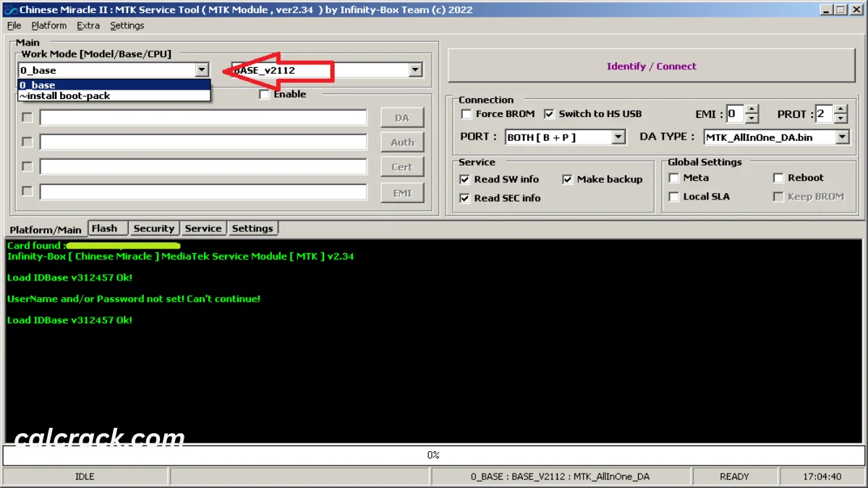Uncheck Read SW info

tap(465, 179)
